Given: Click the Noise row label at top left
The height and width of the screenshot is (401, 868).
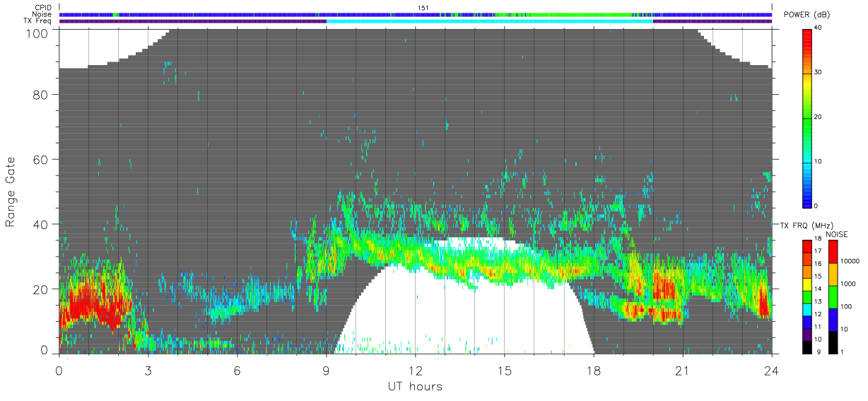Looking at the screenshot, I should coord(42,14).
